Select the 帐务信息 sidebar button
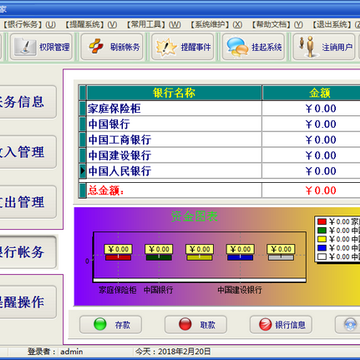This screenshot has width=360, height=360. tap(28, 102)
